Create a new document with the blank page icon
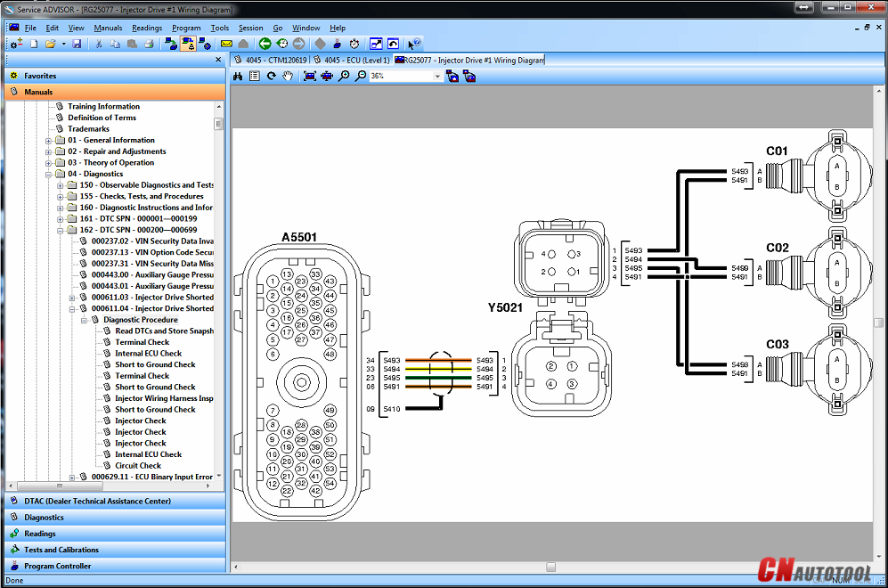Image resolution: width=888 pixels, height=588 pixels. 34,44
